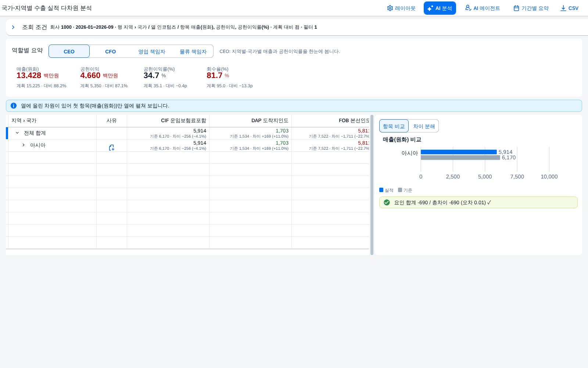
Task: Click the info icon in the notice banner
Action: (x=14, y=106)
